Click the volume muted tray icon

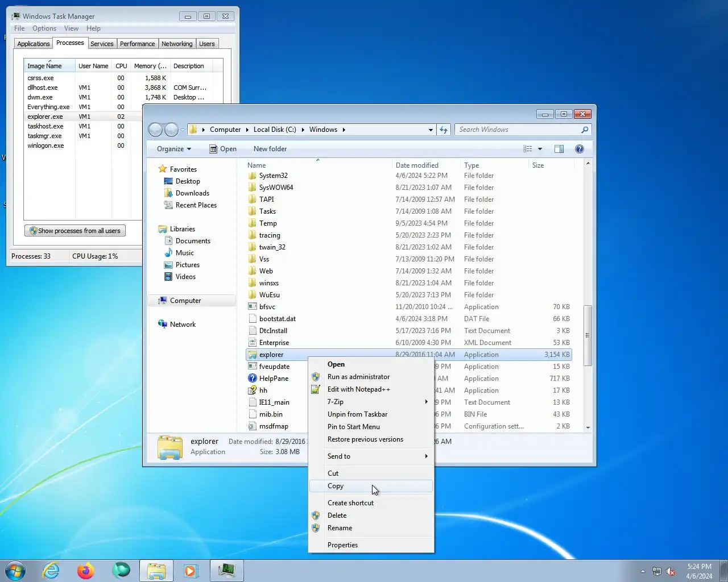(x=671, y=571)
